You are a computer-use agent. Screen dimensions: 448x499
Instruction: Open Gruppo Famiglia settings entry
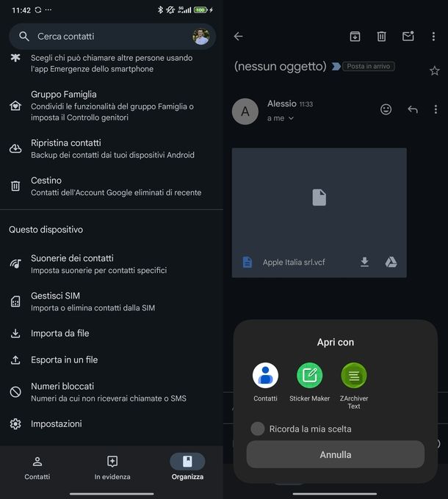tap(112, 106)
